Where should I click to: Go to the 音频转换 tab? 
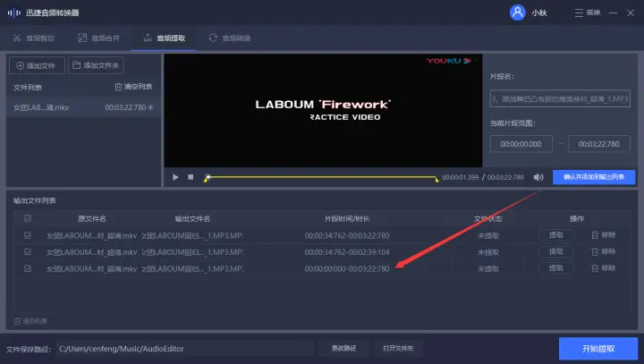[230, 38]
